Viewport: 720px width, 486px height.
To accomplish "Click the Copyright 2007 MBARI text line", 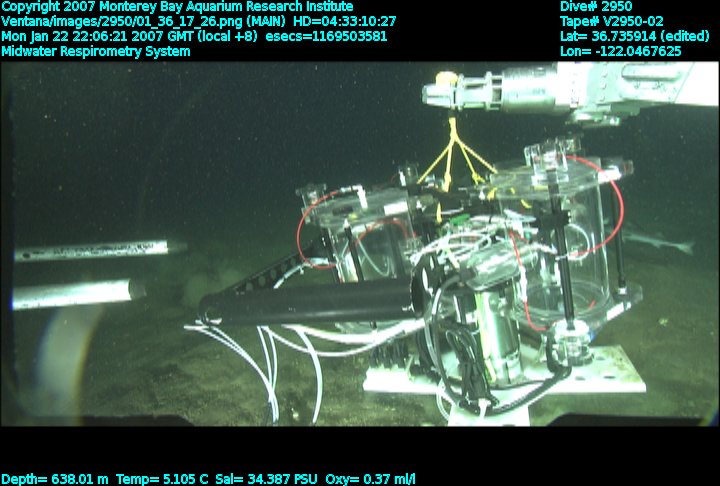I will point(177,7).
